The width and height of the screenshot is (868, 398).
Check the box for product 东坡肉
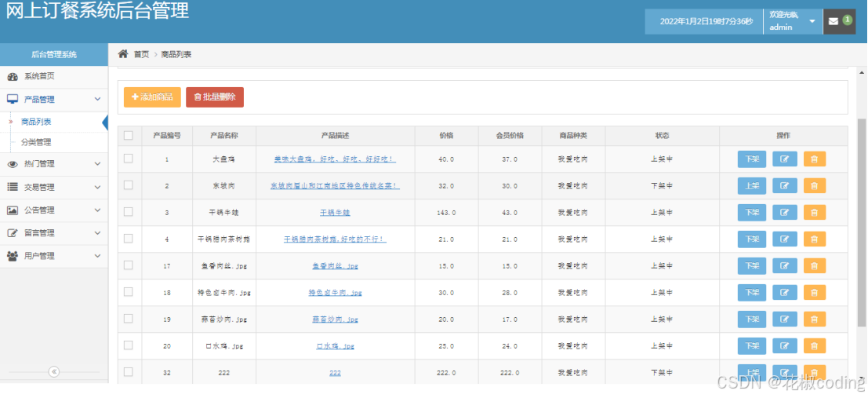tap(129, 185)
